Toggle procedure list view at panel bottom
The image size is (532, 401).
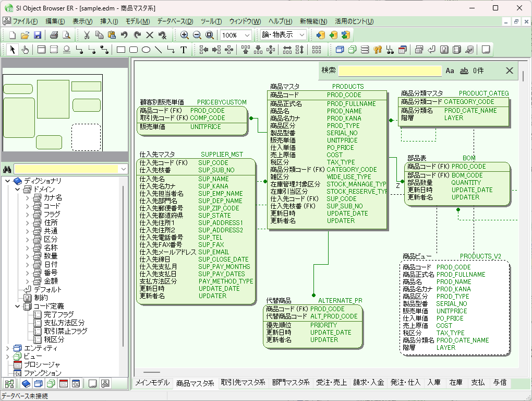tap(64, 384)
